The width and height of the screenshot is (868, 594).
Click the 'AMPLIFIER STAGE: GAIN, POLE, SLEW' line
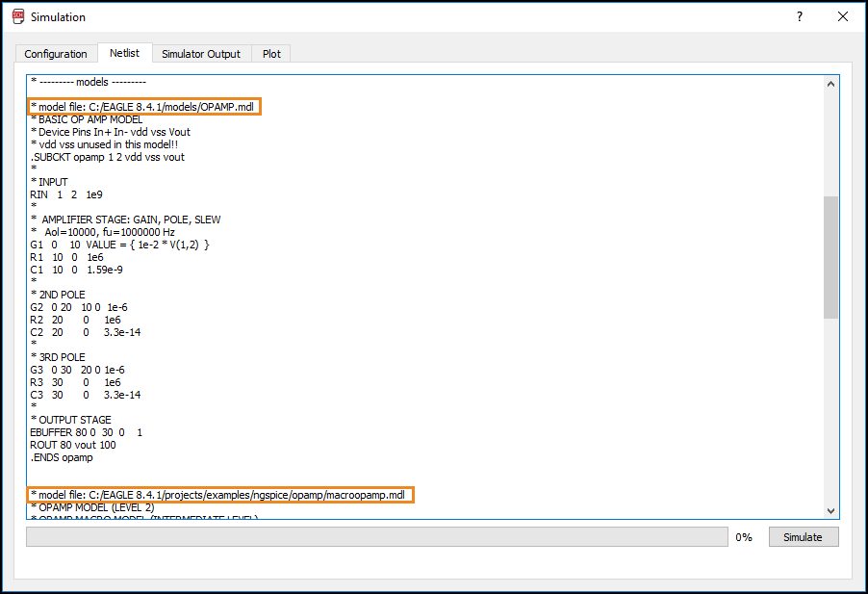click(126, 220)
